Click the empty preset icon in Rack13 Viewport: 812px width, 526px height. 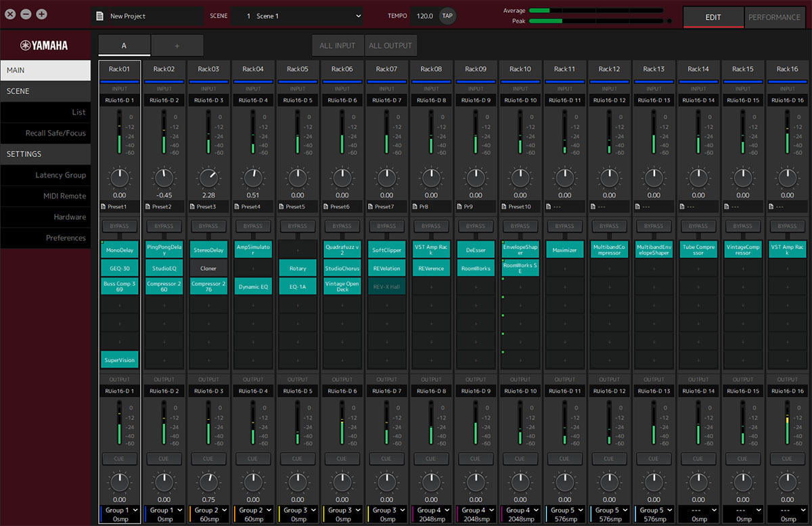tap(639, 206)
